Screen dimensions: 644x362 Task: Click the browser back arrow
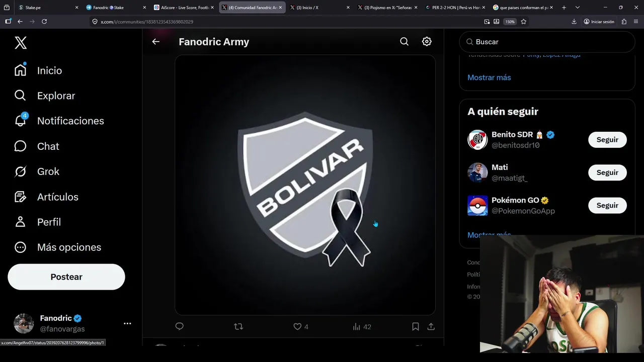pos(20,22)
